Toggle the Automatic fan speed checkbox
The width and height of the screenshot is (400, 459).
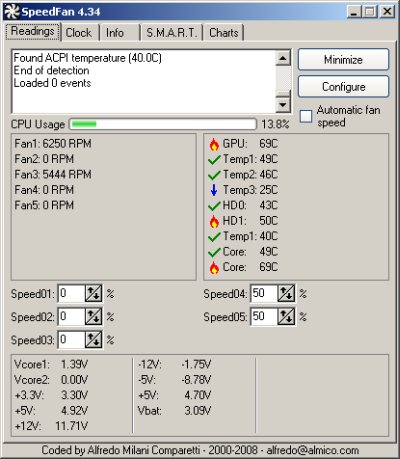(x=306, y=116)
